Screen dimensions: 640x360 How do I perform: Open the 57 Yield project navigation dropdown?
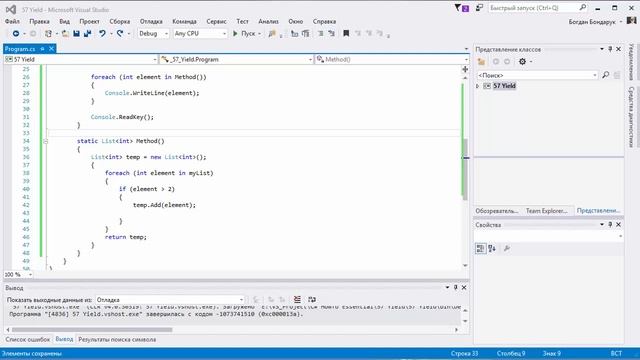[81, 60]
